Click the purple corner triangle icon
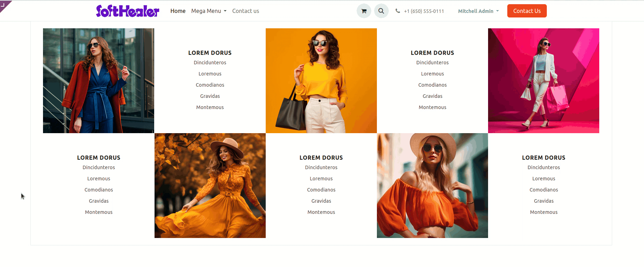644x267 pixels. tap(4, 5)
